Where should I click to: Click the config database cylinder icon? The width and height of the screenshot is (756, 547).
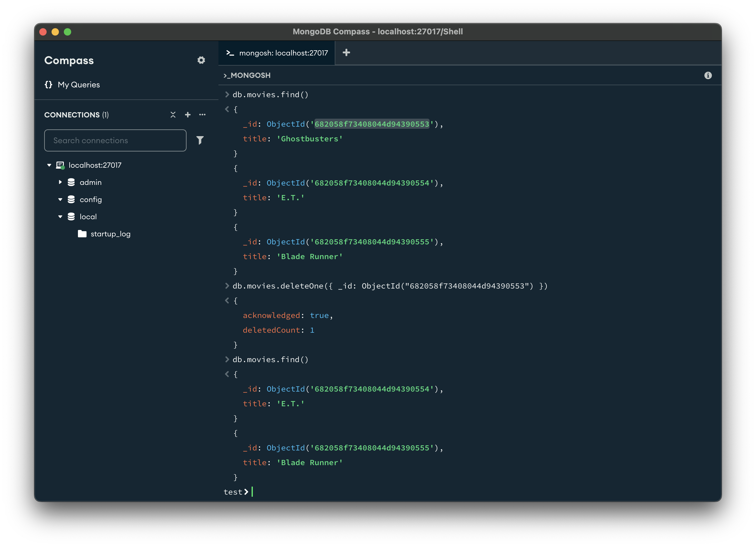[71, 200]
